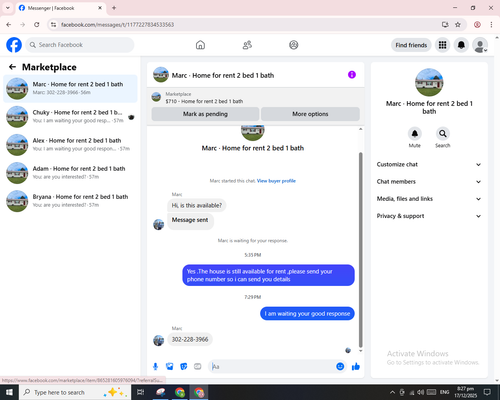This screenshot has height=400, width=500.
Task: Click the Type here to search box
Action: pyautogui.click(x=74, y=392)
